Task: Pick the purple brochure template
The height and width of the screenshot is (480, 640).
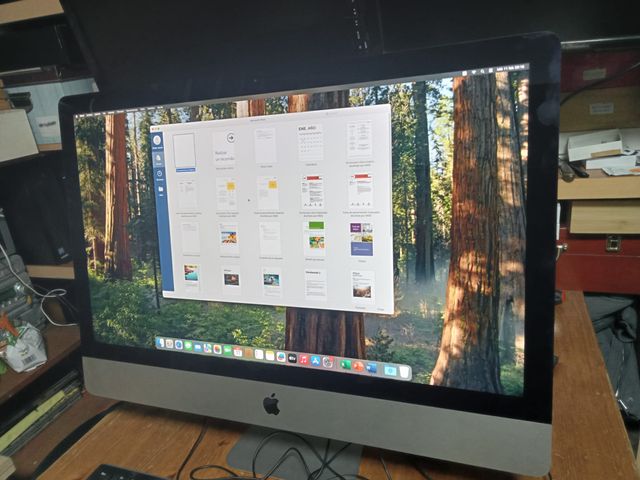Action: click(361, 240)
